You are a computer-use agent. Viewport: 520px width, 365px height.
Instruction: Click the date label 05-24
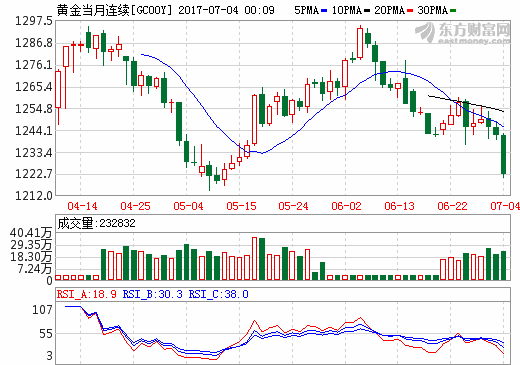tap(293, 206)
